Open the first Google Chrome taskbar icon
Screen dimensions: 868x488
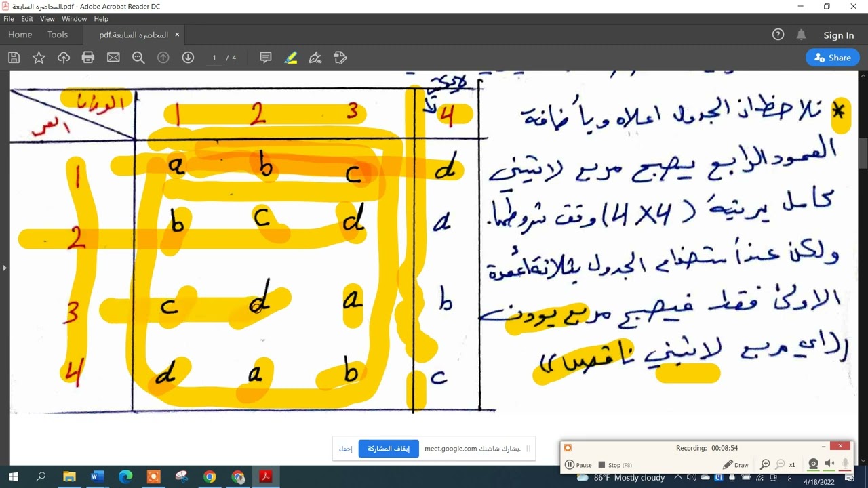coord(210,477)
